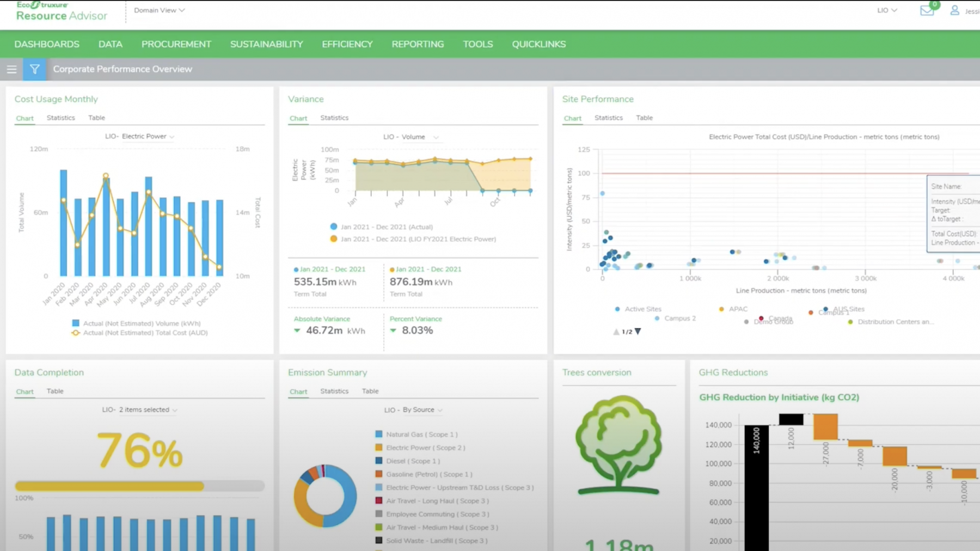Click the Resource Advisor logo
This screenshot has height=551, width=980.
tap(61, 11)
